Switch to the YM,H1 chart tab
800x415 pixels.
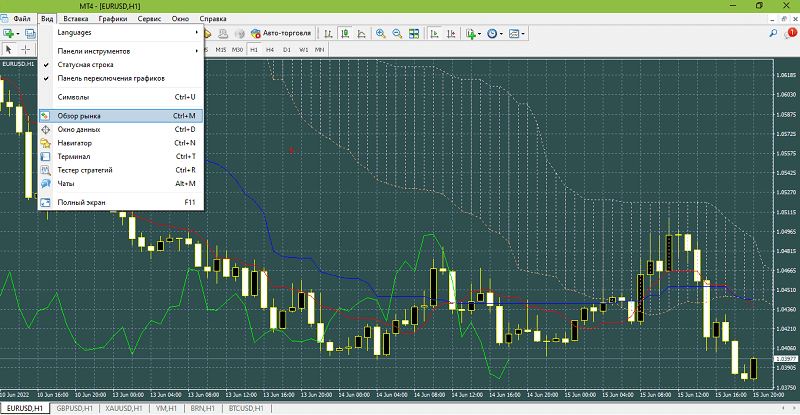tap(166, 408)
